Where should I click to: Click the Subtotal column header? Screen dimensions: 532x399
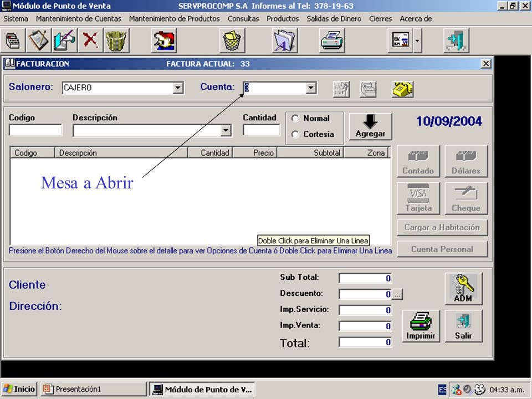tap(310, 153)
